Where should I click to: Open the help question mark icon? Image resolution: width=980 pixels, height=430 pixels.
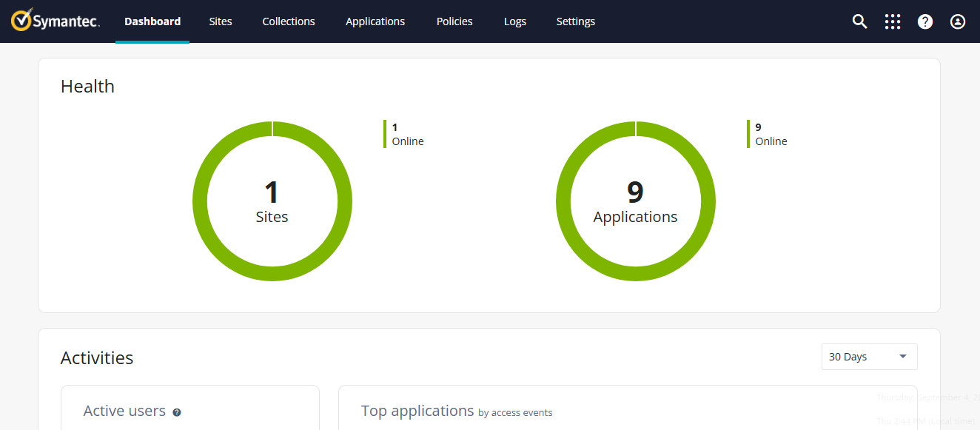click(x=925, y=21)
